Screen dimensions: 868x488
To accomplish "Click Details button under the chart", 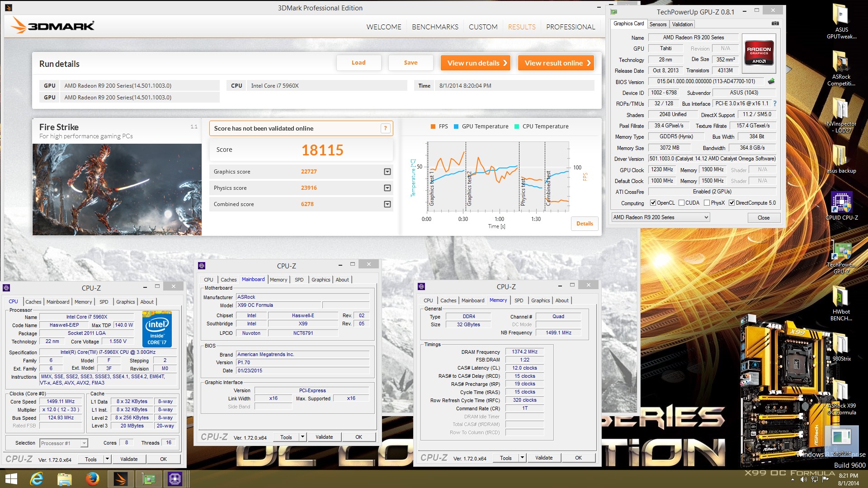I will tap(585, 224).
